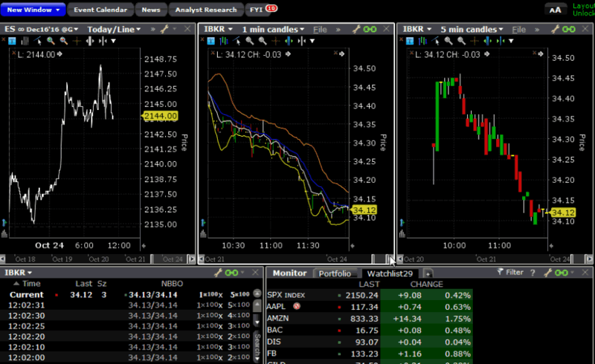Toggle crosshair on the 5 min chart

coord(475,41)
